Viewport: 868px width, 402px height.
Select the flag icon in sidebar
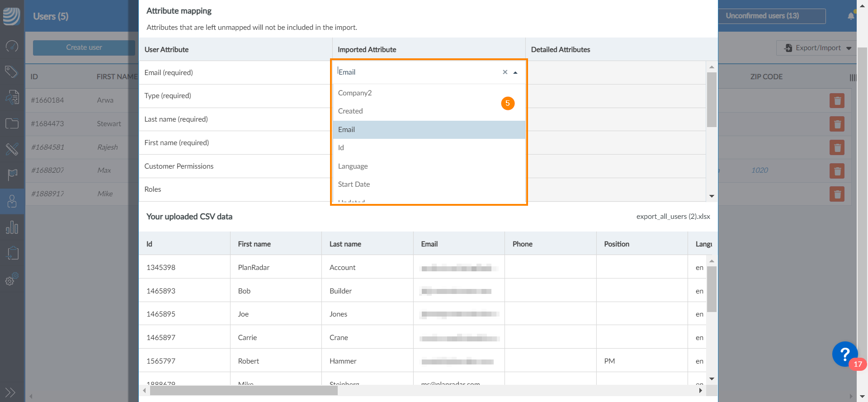tap(12, 175)
